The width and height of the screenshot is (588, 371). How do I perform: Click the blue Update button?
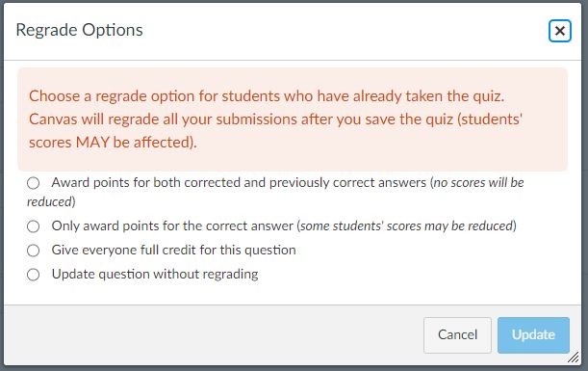click(533, 335)
